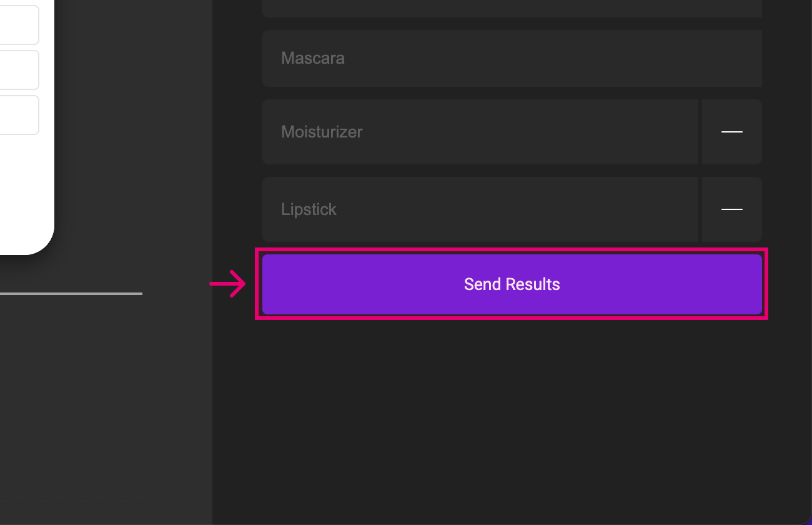The image size is (812, 525).
Task: Click the Moisturizer placeholder text
Action: click(x=322, y=132)
